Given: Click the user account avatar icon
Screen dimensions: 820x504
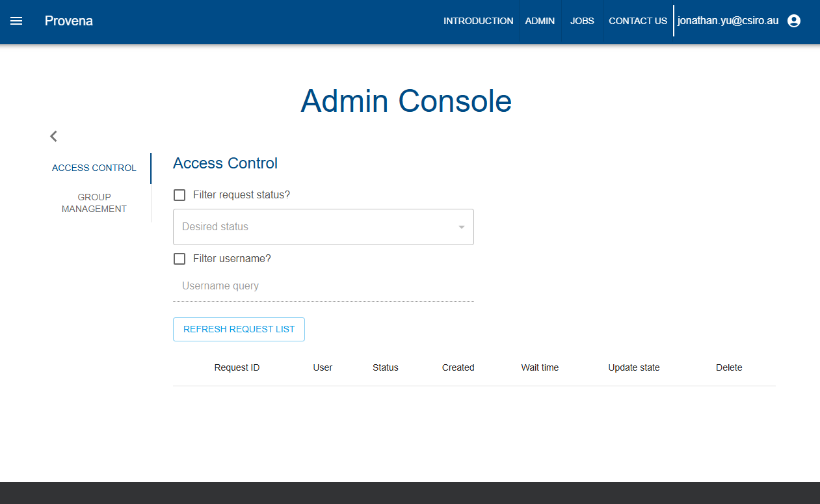Looking at the screenshot, I should (793, 21).
